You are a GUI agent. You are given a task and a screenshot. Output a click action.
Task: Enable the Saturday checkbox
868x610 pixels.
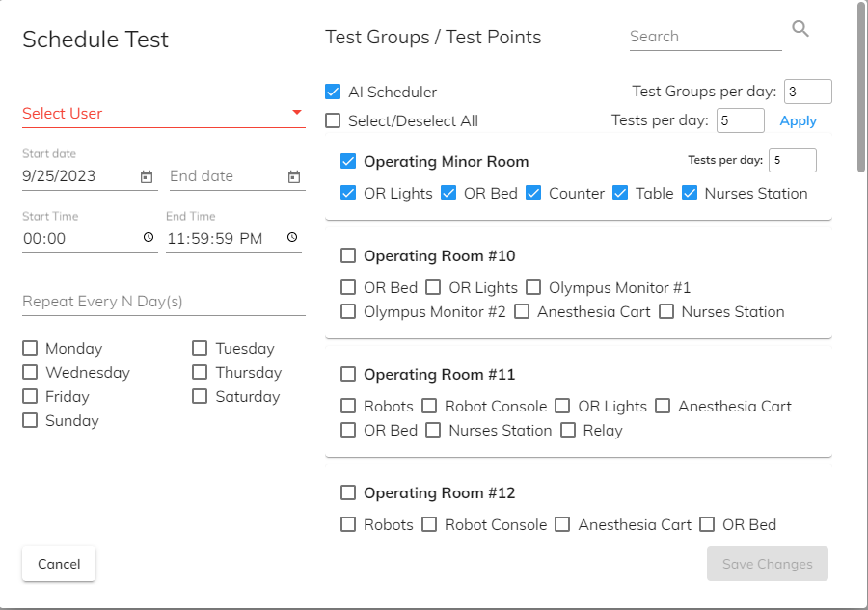[x=200, y=397]
